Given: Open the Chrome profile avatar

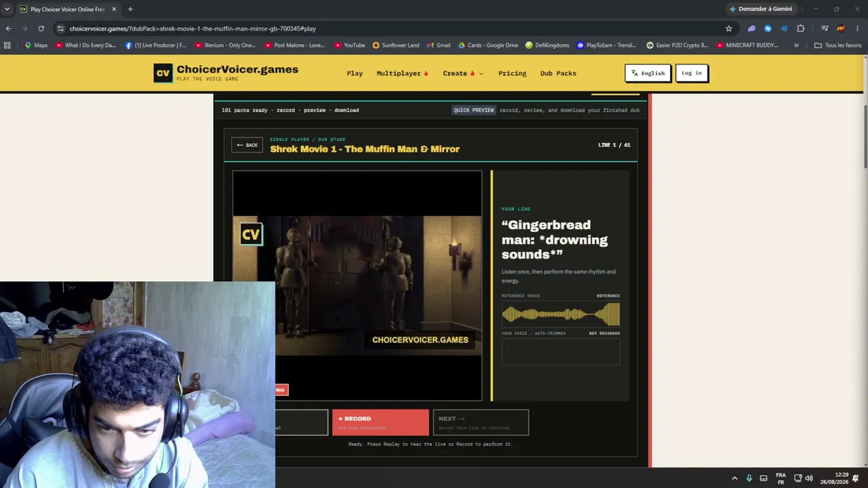Looking at the screenshot, I should [841, 28].
